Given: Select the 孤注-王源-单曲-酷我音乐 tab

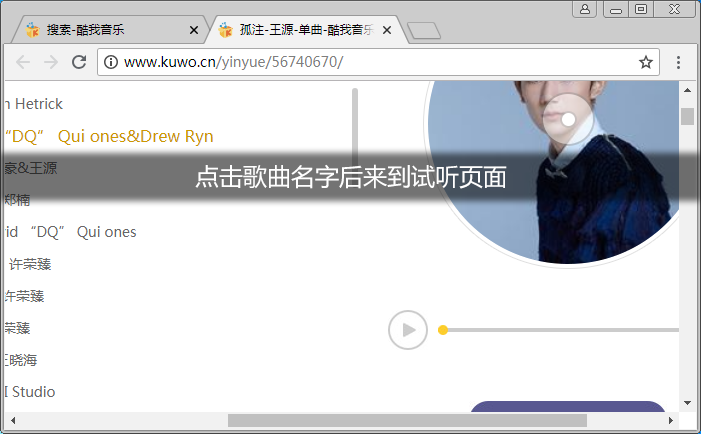Looking at the screenshot, I should 308,30.
